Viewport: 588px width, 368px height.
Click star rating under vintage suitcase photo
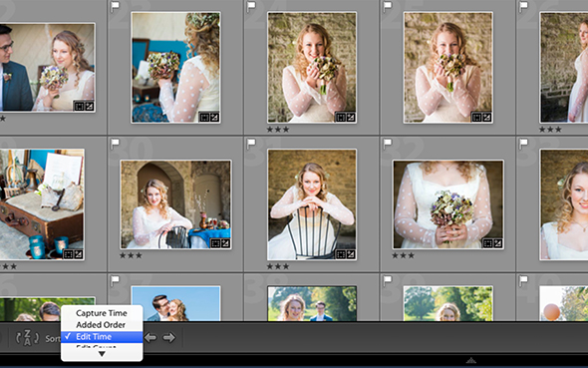(9, 266)
